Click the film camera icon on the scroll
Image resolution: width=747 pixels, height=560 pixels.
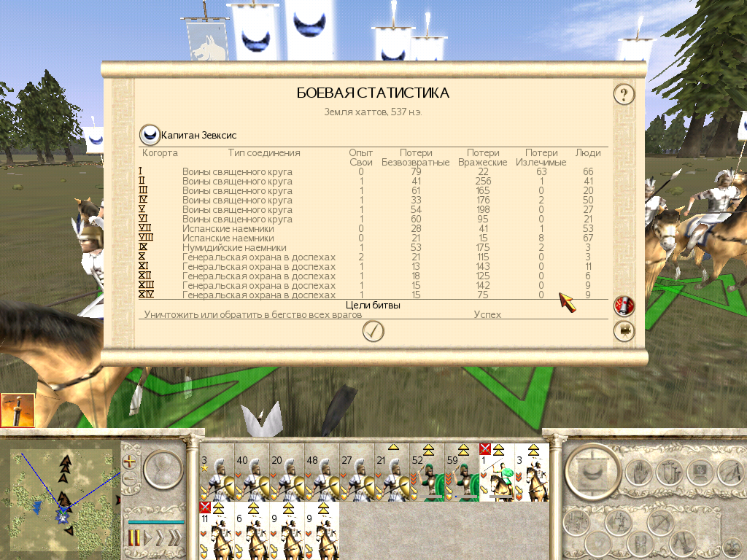pos(624,330)
